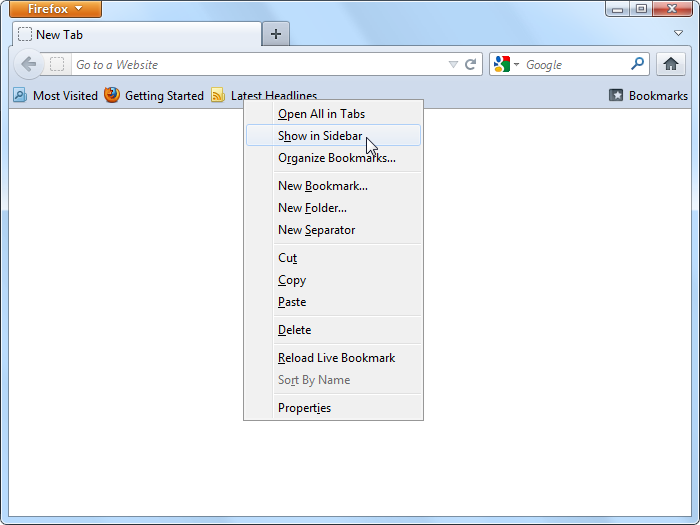Click the reload page icon
The height and width of the screenshot is (525, 700).
click(470, 64)
